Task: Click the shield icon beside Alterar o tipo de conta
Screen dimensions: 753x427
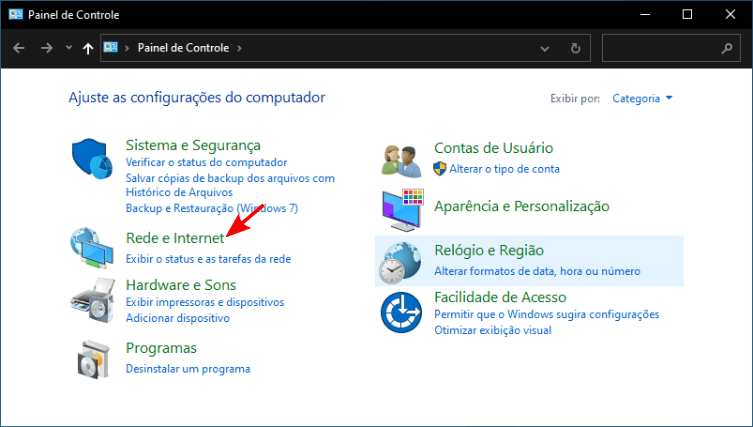Action: [x=439, y=169]
